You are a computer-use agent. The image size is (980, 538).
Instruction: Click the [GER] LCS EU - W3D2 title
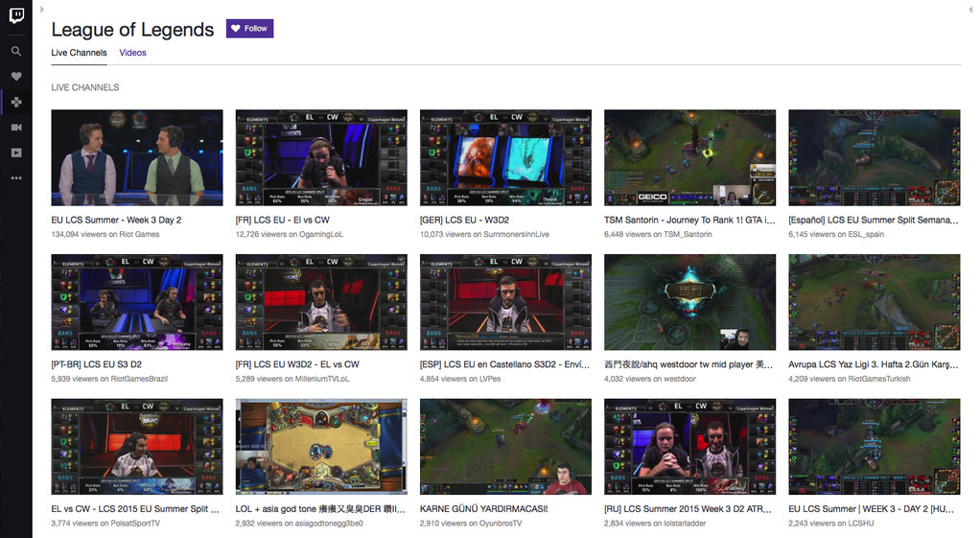(464, 220)
